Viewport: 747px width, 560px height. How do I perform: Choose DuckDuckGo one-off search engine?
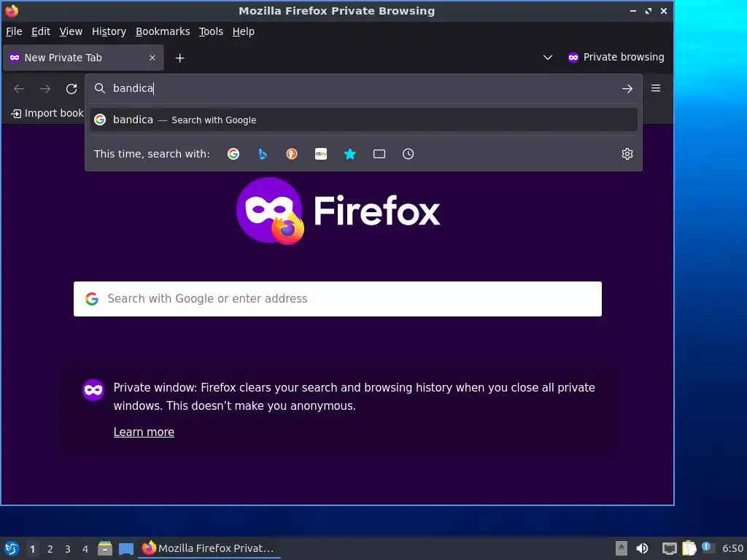[x=292, y=154]
